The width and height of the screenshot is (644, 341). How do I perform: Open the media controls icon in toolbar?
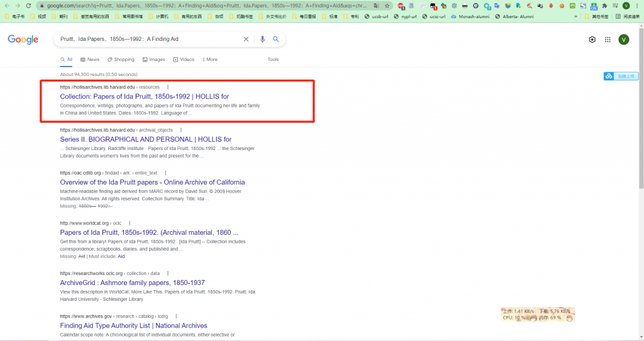pos(615,6)
